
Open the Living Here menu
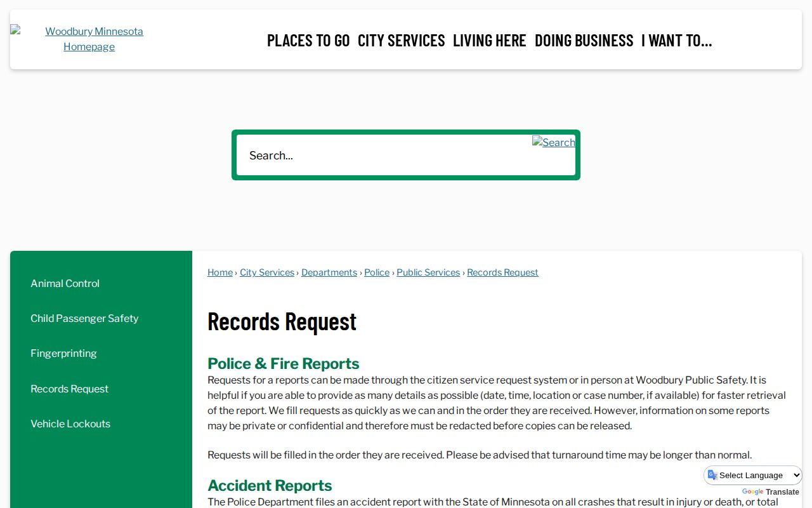pyautogui.click(x=490, y=41)
